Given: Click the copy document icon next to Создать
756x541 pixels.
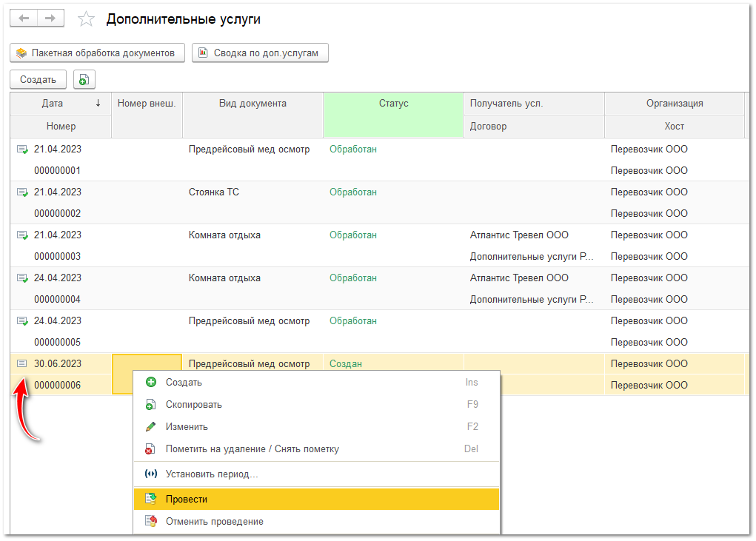Looking at the screenshot, I should click(84, 80).
